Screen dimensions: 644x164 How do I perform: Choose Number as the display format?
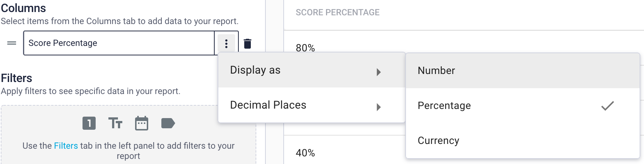coord(523,71)
